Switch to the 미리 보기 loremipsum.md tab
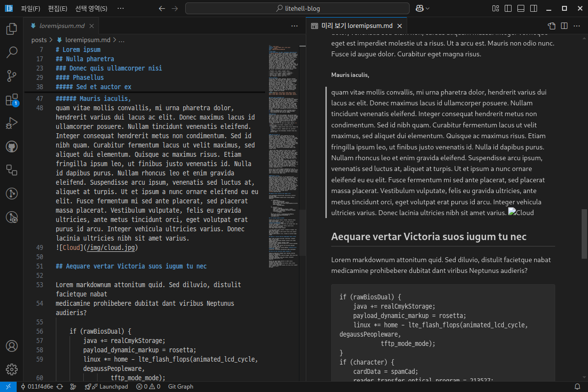Viewport: 588px width, 392px height. [356, 26]
